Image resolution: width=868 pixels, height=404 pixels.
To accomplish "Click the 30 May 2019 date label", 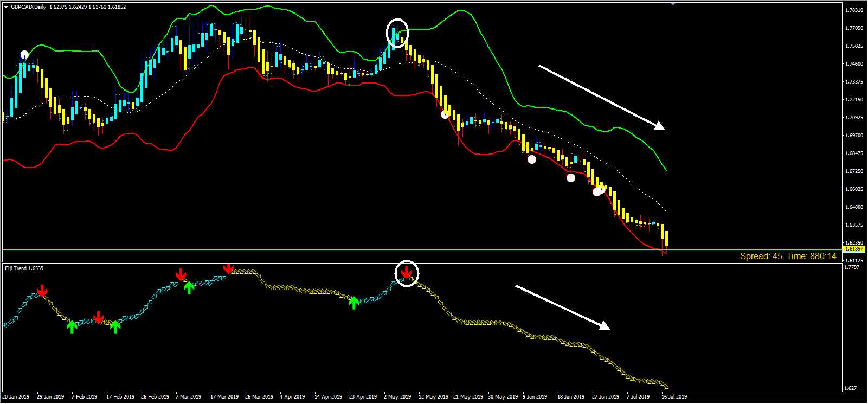I will 503,397.
